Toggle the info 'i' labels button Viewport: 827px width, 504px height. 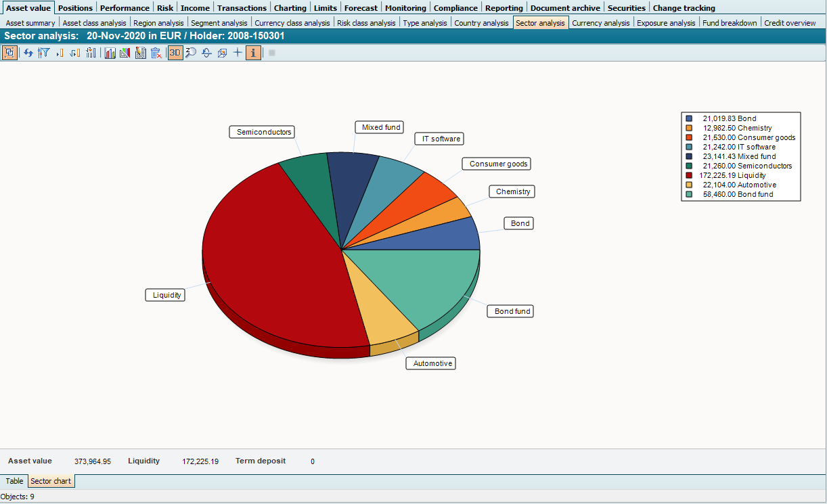point(253,53)
